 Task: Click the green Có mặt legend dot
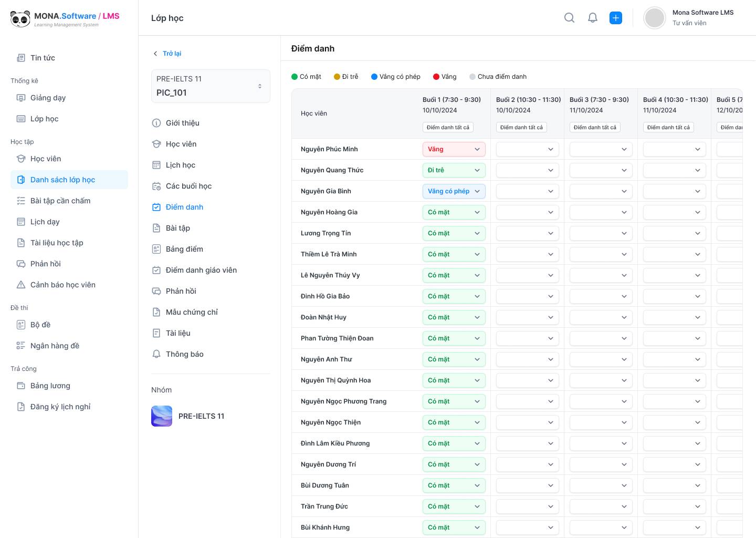[295, 77]
